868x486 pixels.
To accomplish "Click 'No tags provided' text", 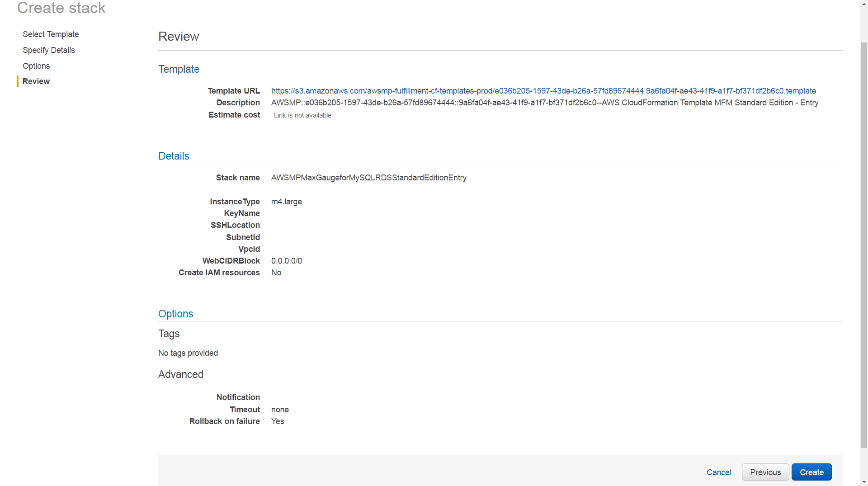I will (x=188, y=353).
